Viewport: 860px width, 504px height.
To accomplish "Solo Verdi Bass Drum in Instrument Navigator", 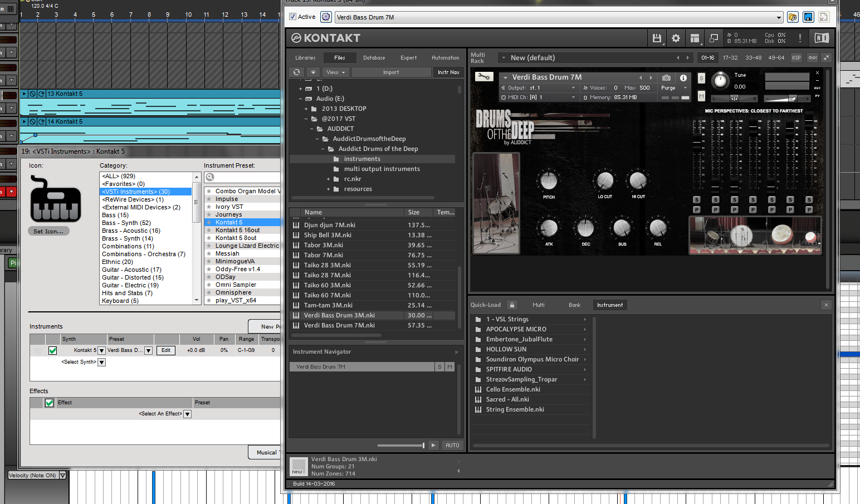I will click(x=439, y=366).
